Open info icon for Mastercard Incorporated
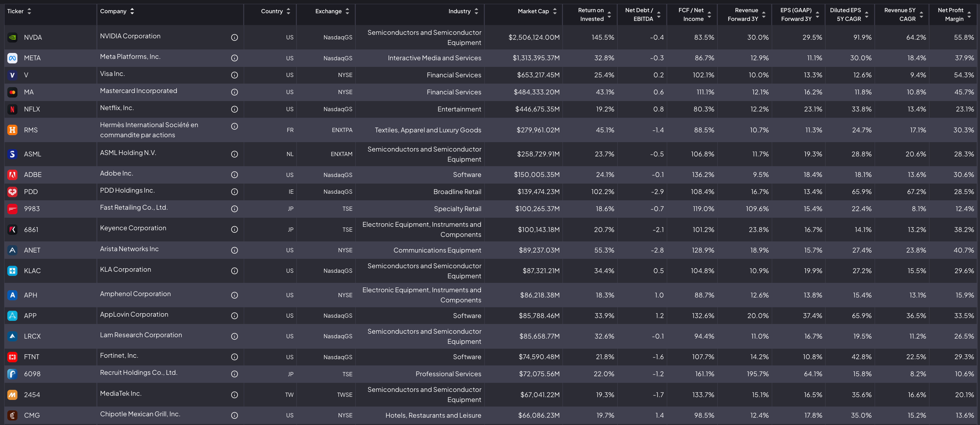980x425 pixels. (234, 92)
